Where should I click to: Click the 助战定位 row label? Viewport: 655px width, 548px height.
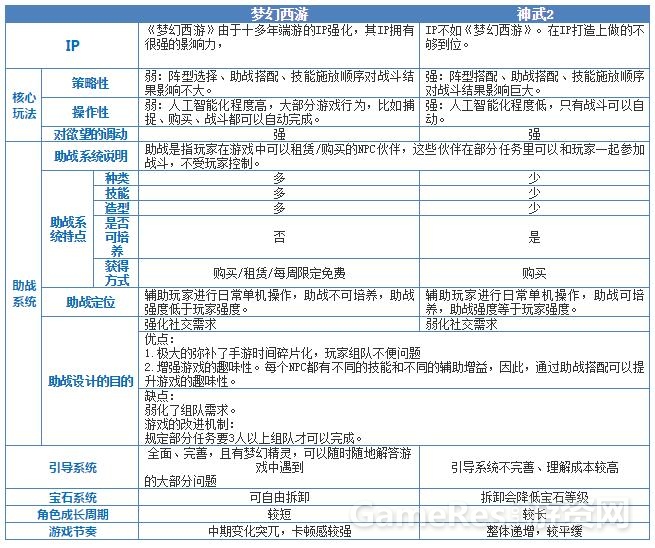pyautogui.click(x=90, y=302)
